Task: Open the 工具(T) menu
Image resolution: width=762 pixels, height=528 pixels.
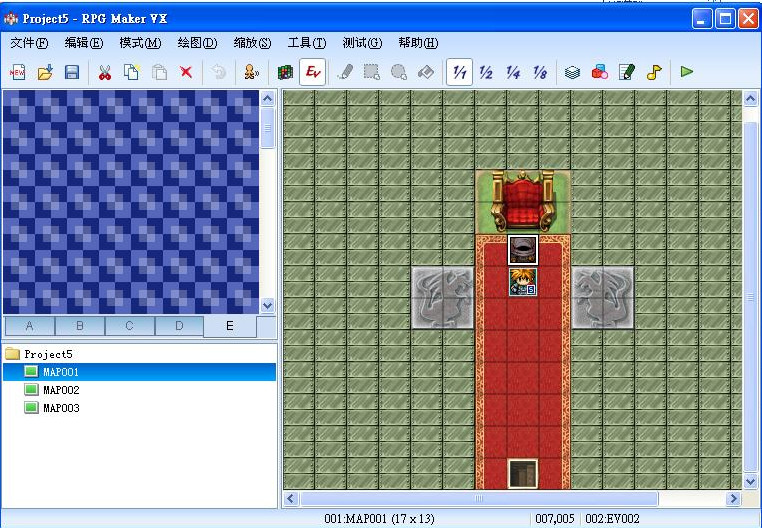Action: (x=307, y=43)
